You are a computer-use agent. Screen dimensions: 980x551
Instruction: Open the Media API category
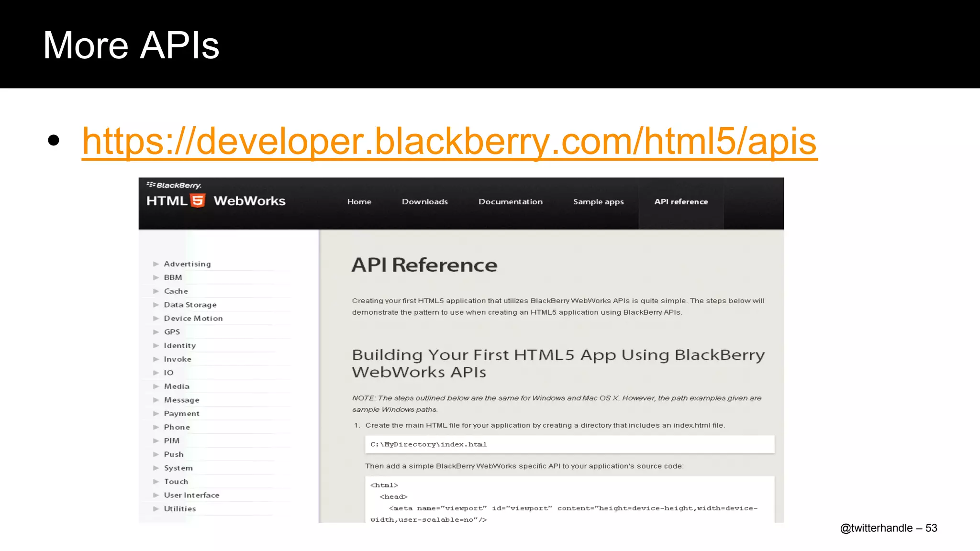(x=177, y=386)
